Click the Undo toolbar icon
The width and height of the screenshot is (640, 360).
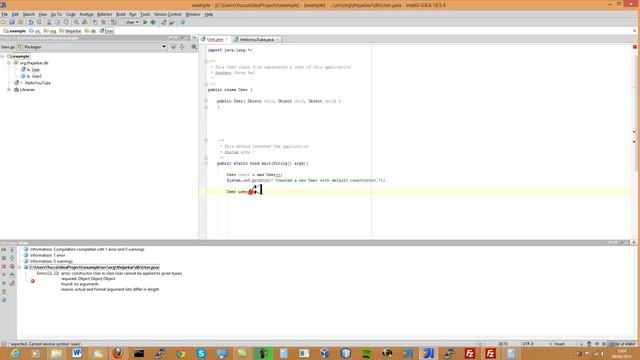click(31, 22)
